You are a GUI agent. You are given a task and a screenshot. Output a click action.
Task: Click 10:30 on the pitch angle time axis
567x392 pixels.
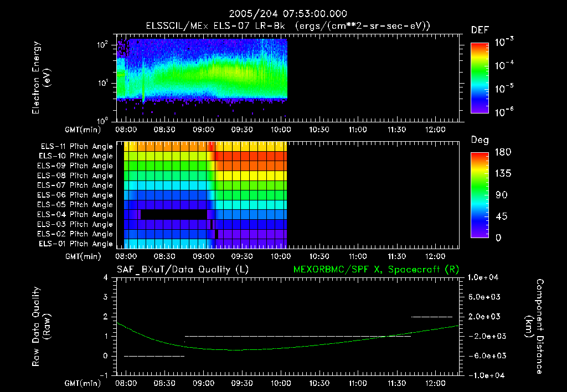point(319,256)
